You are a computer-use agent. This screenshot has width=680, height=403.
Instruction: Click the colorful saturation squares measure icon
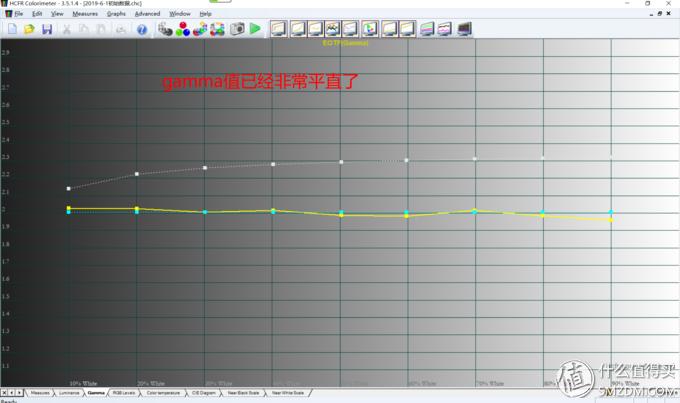click(x=217, y=29)
